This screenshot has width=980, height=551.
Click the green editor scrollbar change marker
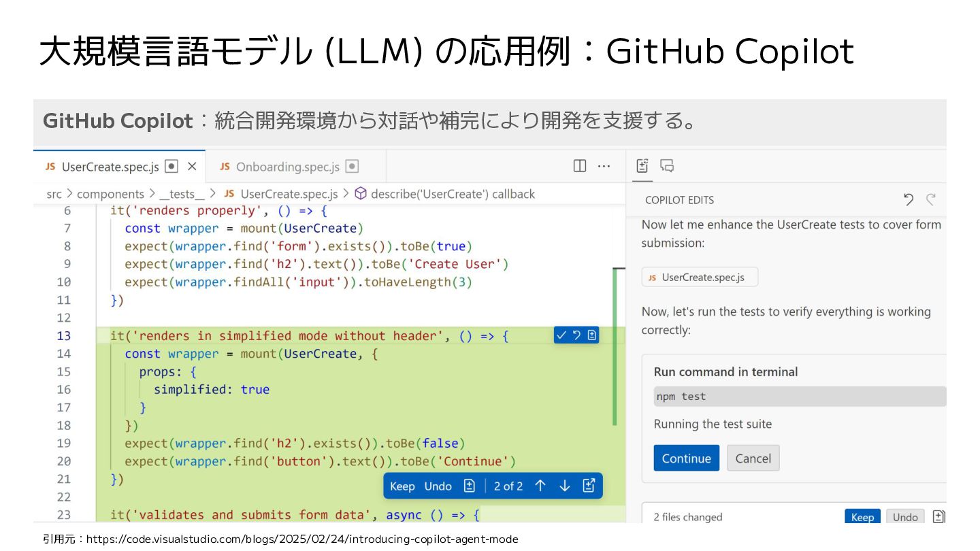click(615, 347)
